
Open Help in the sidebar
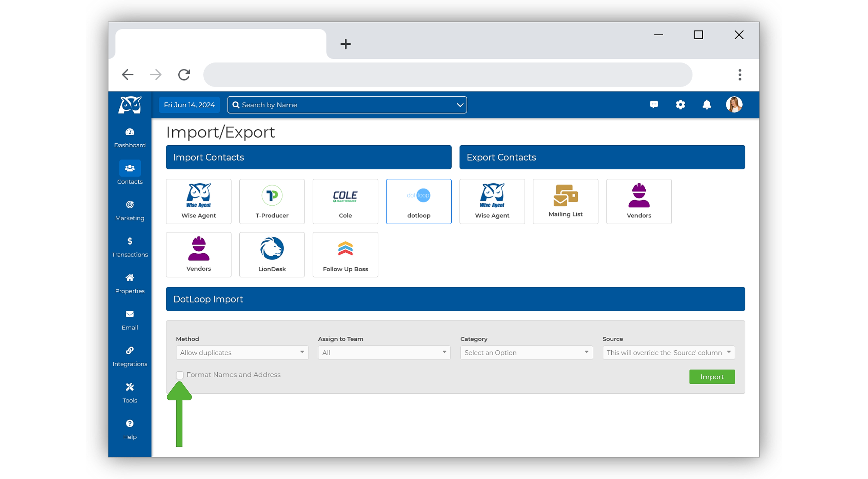[130, 430]
